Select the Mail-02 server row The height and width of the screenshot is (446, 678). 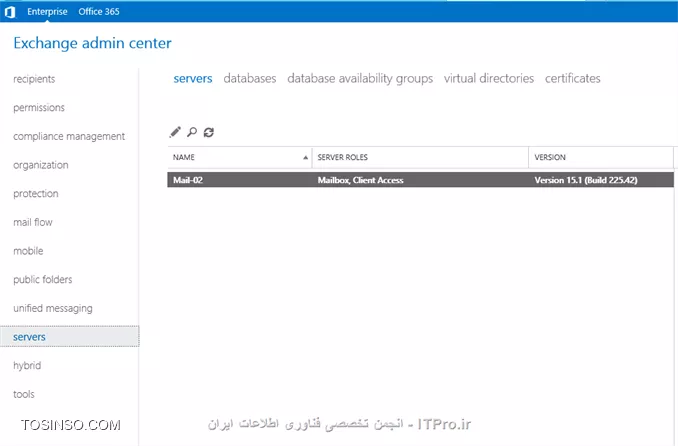420,180
